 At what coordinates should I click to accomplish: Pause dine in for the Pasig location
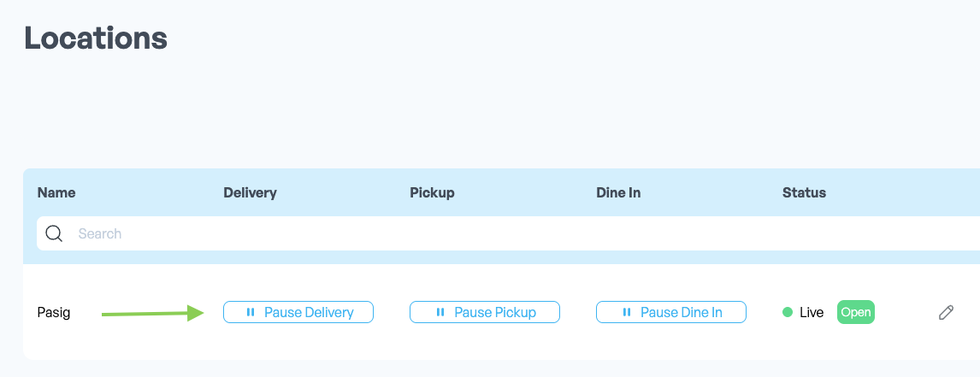pos(670,312)
